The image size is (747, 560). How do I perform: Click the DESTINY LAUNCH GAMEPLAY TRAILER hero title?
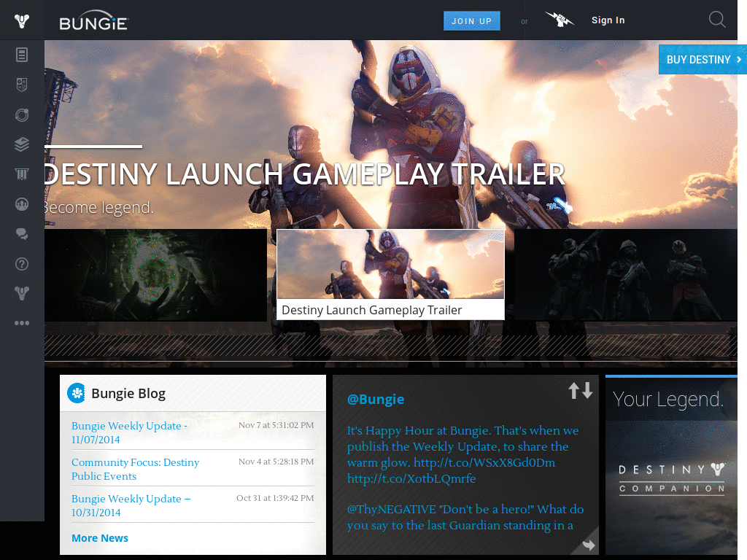coord(305,174)
